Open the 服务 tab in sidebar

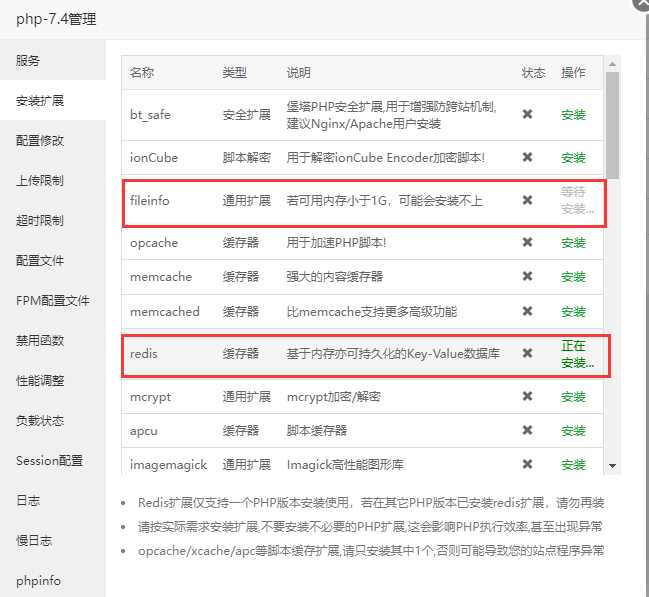pyautogui.click(x=53, y=60)
